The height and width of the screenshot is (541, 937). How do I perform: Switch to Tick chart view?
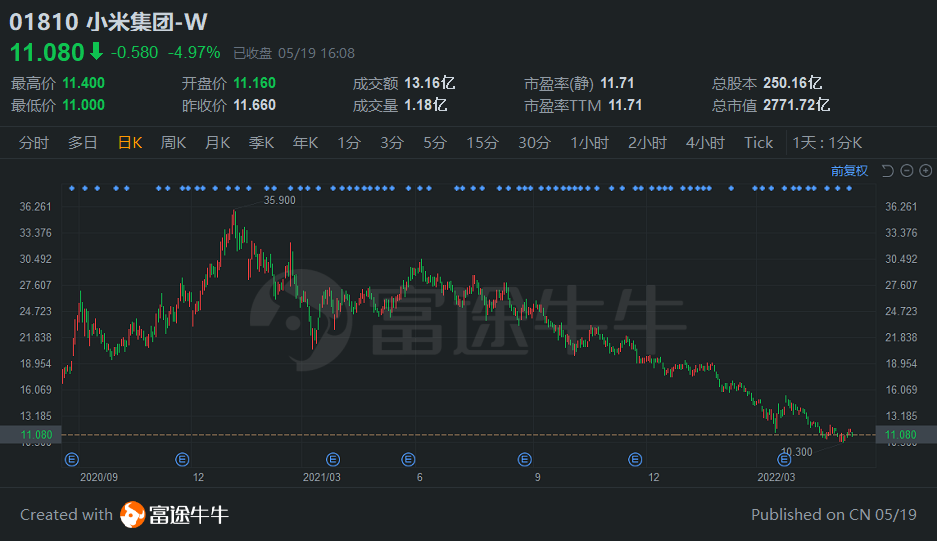point(758,143)
